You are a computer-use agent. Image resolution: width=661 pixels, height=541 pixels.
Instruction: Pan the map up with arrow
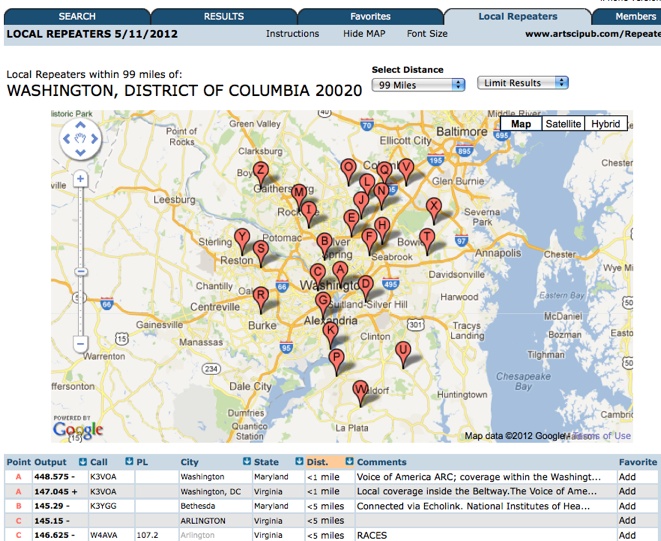[81, 125]
